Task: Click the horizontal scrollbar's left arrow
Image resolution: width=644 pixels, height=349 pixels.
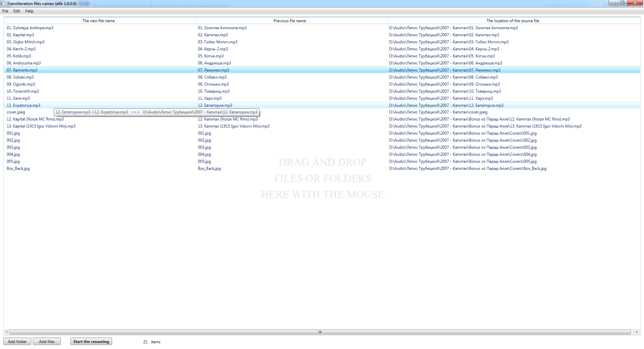Action: pos(7,332)
